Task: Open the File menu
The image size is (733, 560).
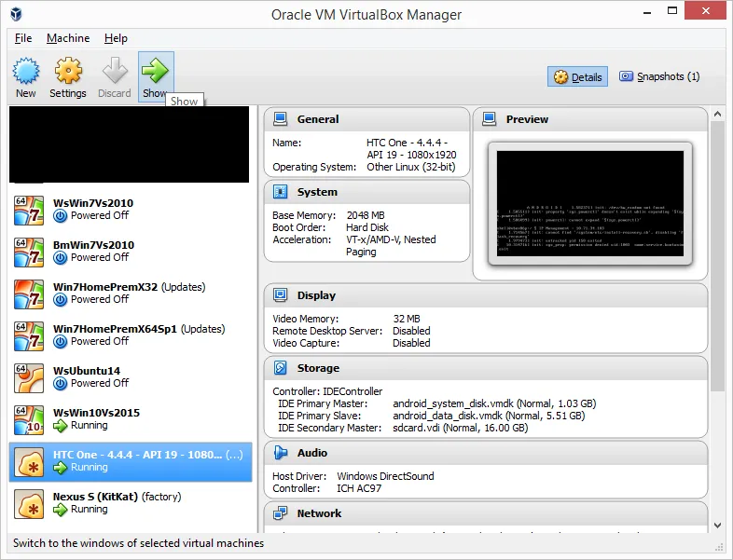Action: [x=23, y=38]
